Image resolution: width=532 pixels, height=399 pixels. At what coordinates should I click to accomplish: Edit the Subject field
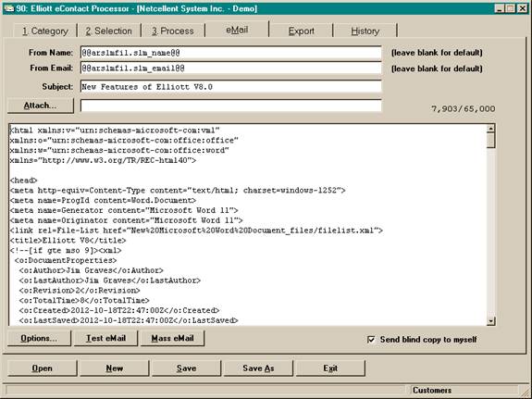pyautogui.click(x=231, y=87)
